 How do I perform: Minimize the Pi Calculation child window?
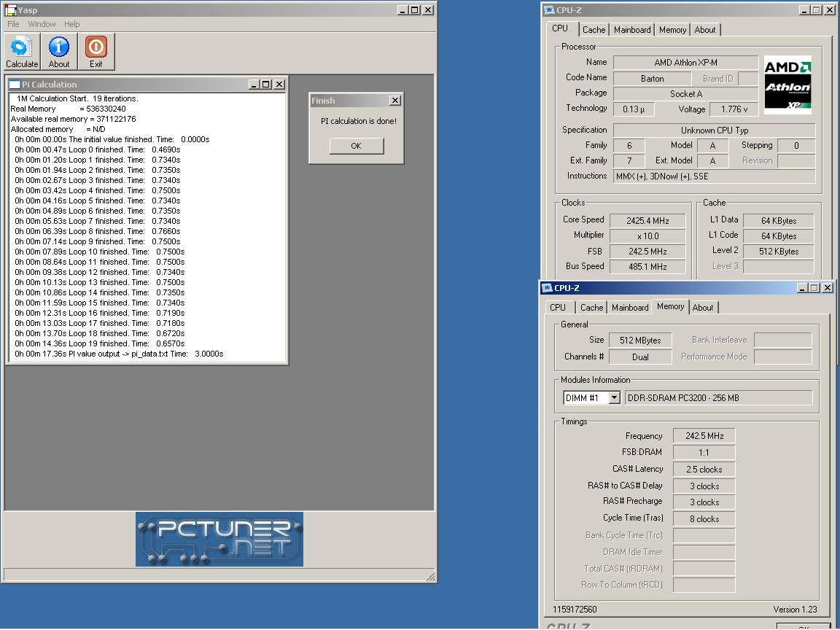click(254, 85)
